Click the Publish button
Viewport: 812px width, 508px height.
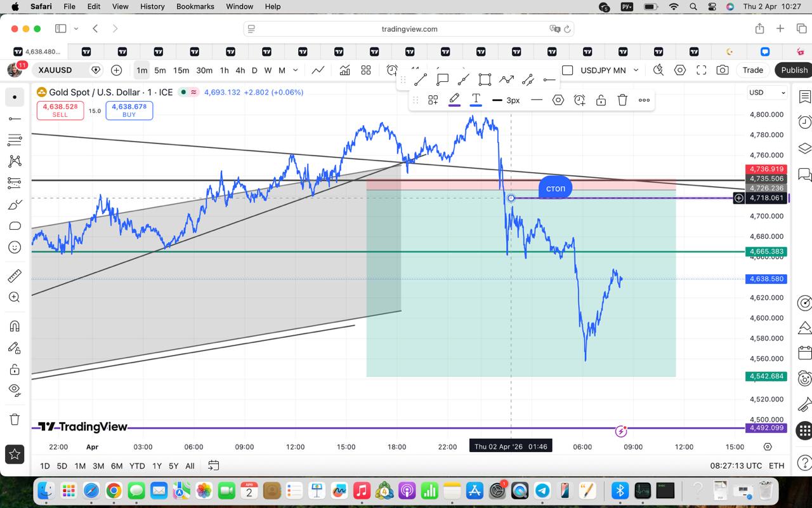[794, 70]
